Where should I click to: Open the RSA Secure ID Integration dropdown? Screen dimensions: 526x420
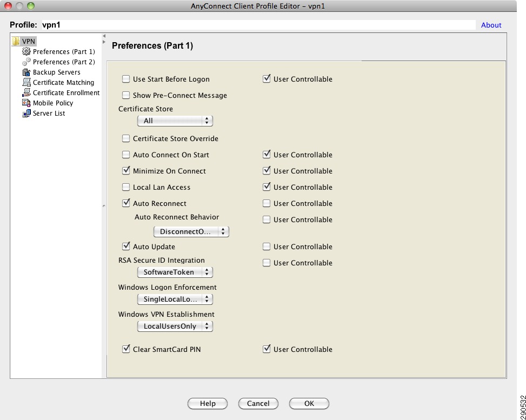click(175, 272)
